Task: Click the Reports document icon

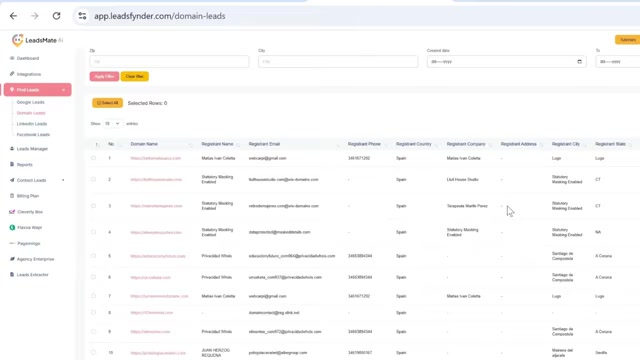Action: click(x=12, y=164)
